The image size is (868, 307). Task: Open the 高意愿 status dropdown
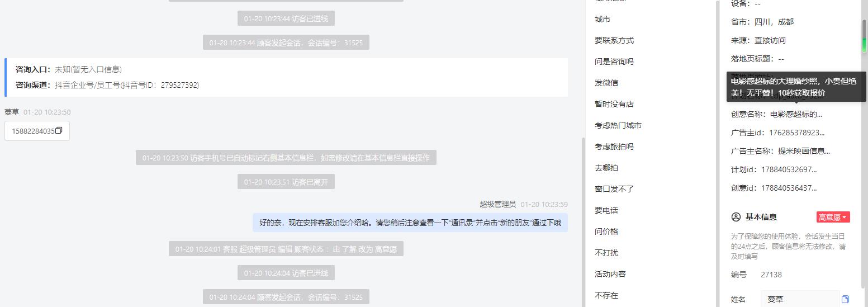[x=833, y=217]
